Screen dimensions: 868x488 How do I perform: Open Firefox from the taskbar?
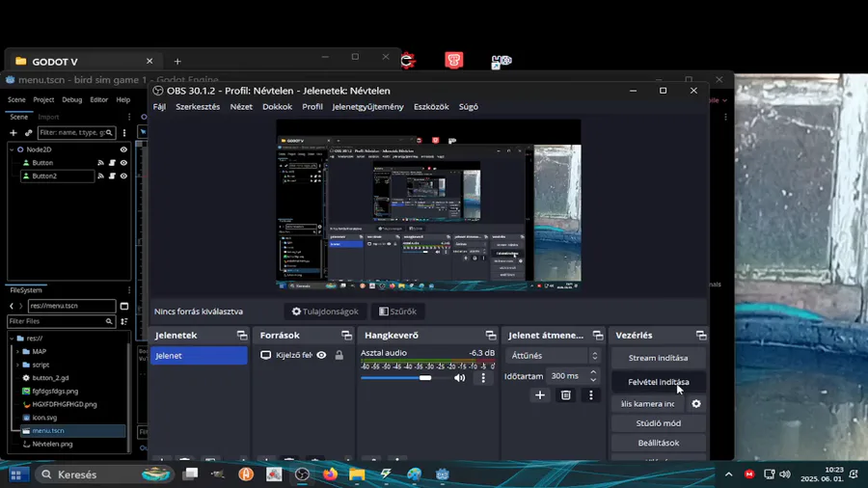click(330, 474)
